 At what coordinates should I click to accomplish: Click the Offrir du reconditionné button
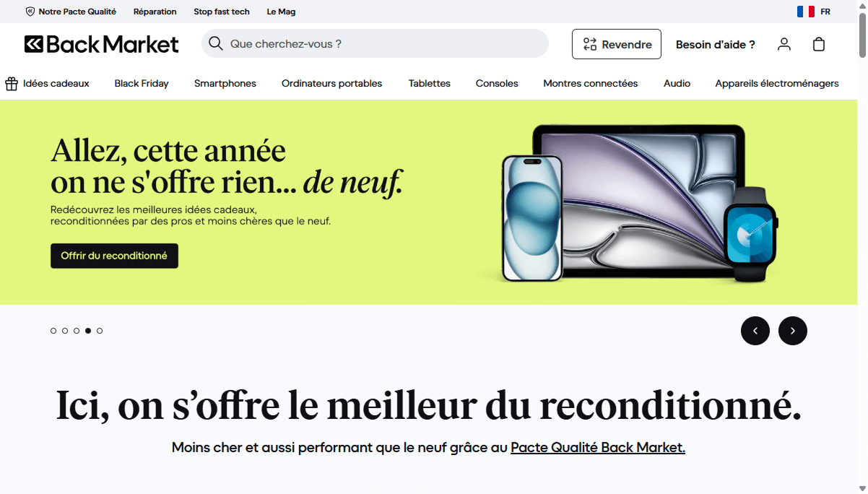click(x=114, y=256)
